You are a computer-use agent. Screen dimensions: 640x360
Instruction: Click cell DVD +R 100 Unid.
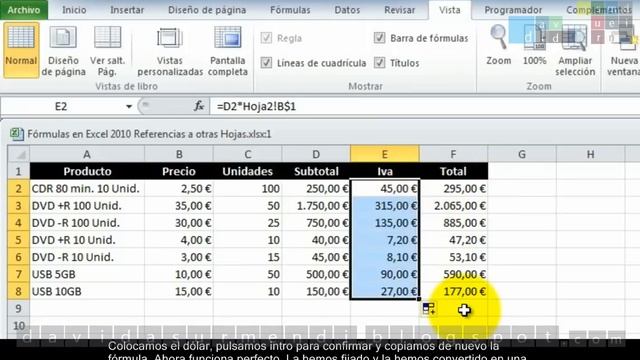(x=87, y=206)
